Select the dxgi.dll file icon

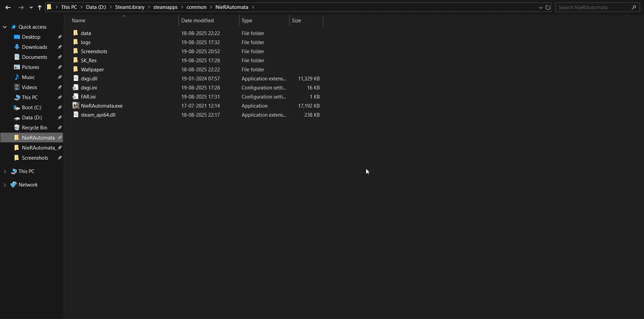(75, 78)
